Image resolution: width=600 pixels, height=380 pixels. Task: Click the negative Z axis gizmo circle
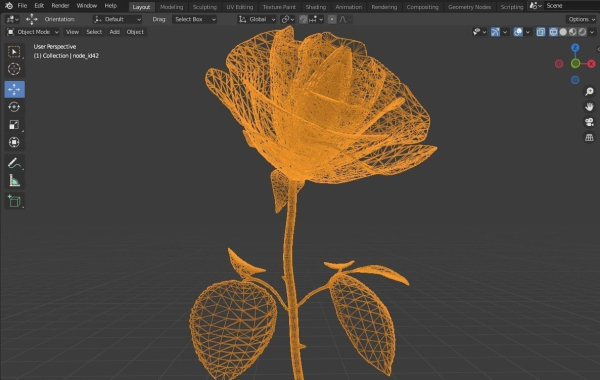575,80
